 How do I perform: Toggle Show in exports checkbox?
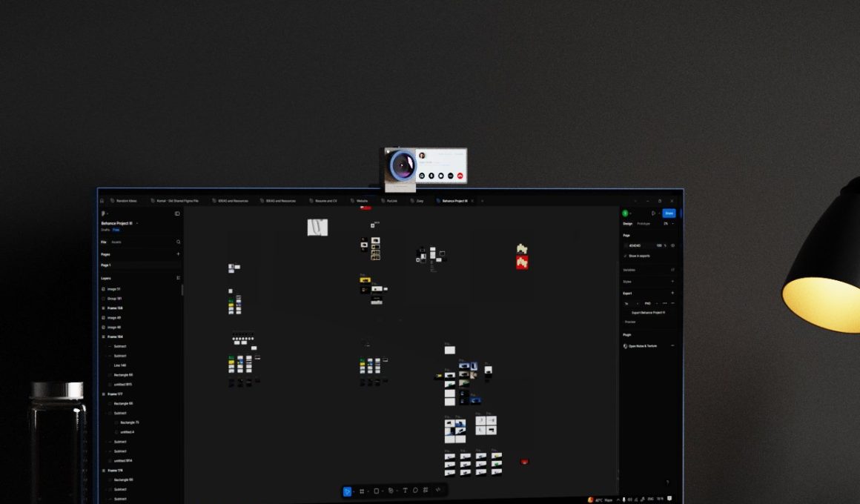click(x=626, y=256)
